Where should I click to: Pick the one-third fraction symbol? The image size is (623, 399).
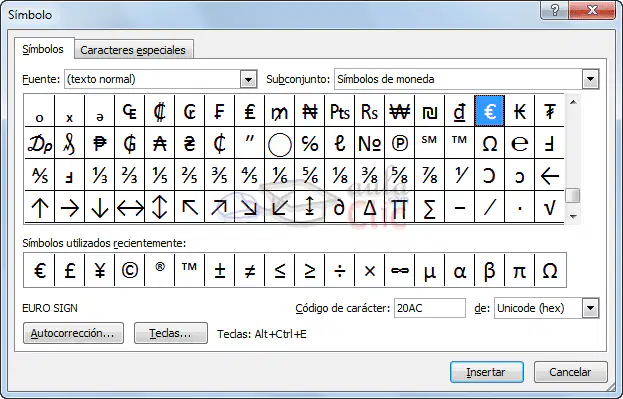coord(100,175)
